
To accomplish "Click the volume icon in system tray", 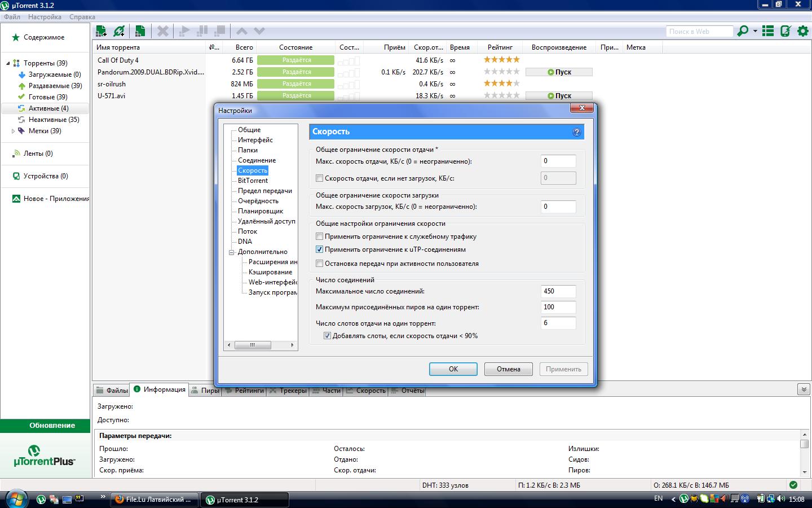I will pos(781,499).
